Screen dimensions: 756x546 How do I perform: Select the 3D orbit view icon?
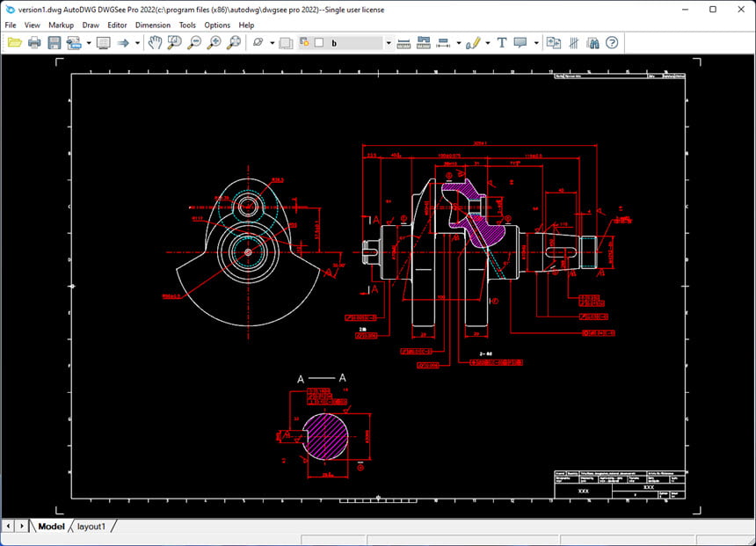[x=258, y=43]
